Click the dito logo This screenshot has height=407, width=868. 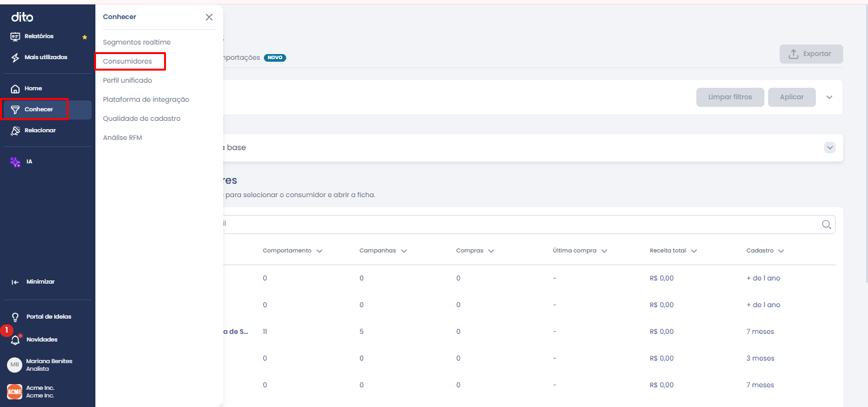coord(22,17)
